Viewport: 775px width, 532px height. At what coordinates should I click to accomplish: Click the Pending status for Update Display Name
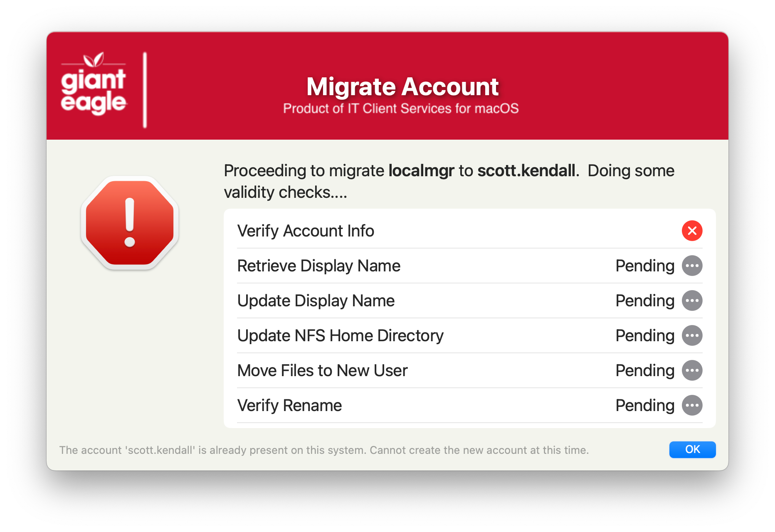pyautogui.click(x=645, y=301)
